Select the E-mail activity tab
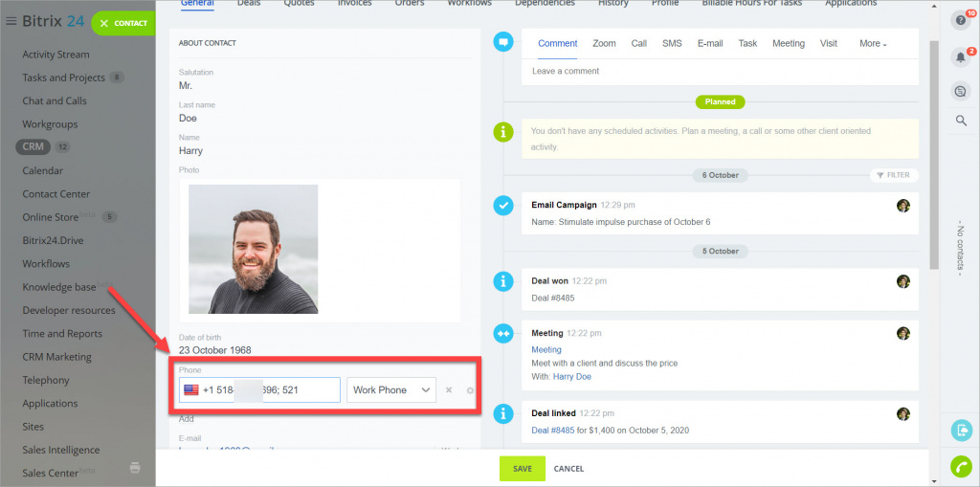Viewport: 980px width, 487px height. 710,43
